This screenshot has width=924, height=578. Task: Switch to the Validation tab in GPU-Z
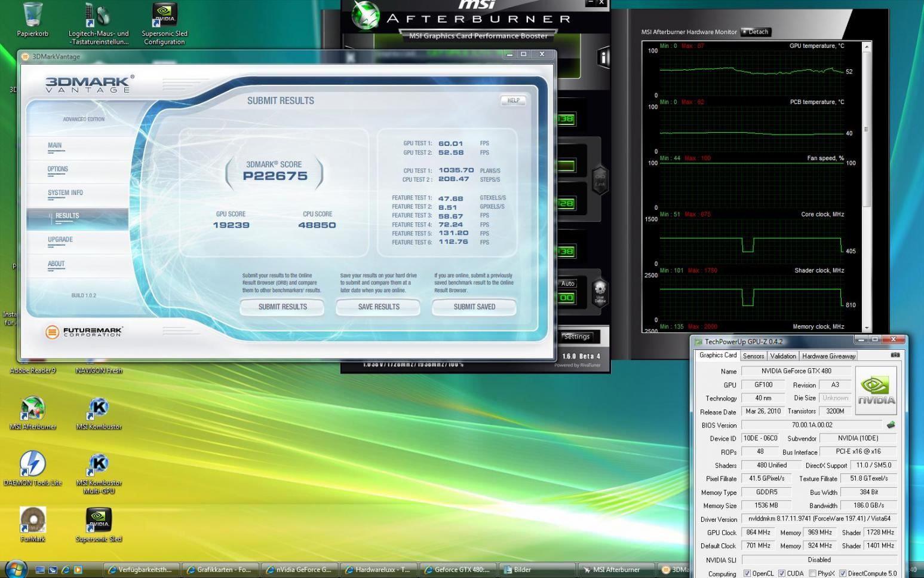point(782,356)
